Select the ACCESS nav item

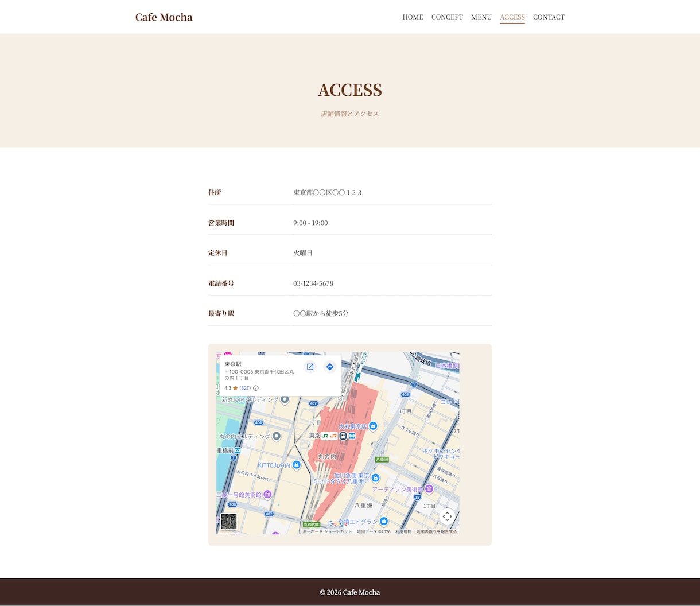click(512, 17)
